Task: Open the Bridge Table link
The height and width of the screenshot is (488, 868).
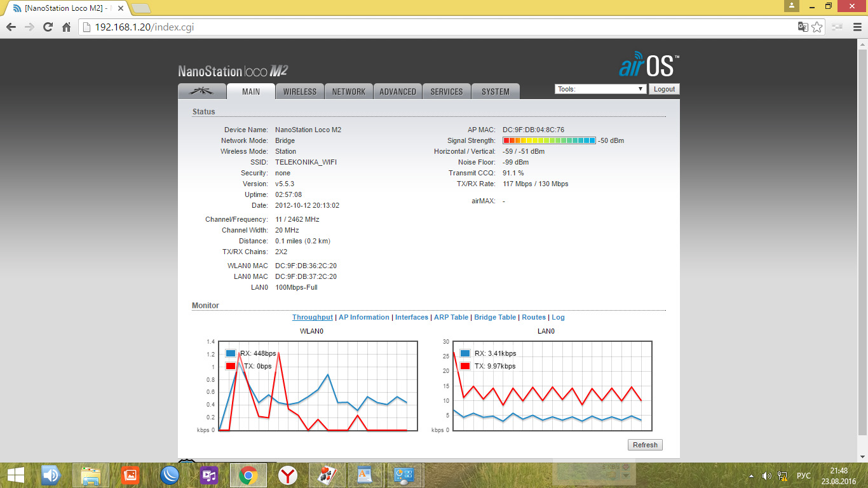Action: [x=495, y=317]
